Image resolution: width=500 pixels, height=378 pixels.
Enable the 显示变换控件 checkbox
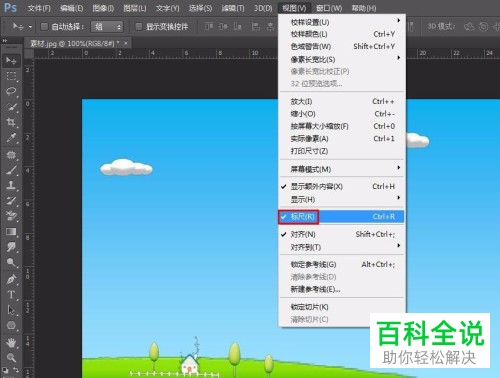(x=139, y=26)
